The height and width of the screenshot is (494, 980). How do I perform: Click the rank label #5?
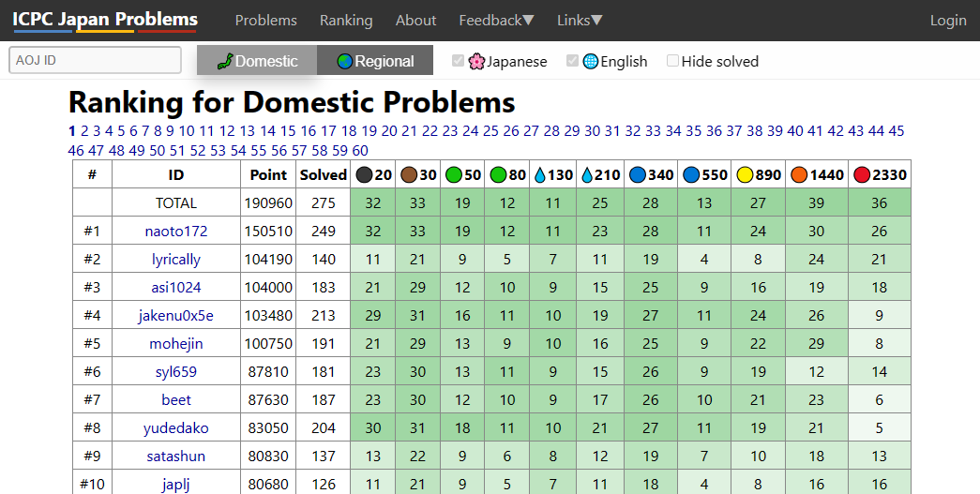(x=92, y=343)
